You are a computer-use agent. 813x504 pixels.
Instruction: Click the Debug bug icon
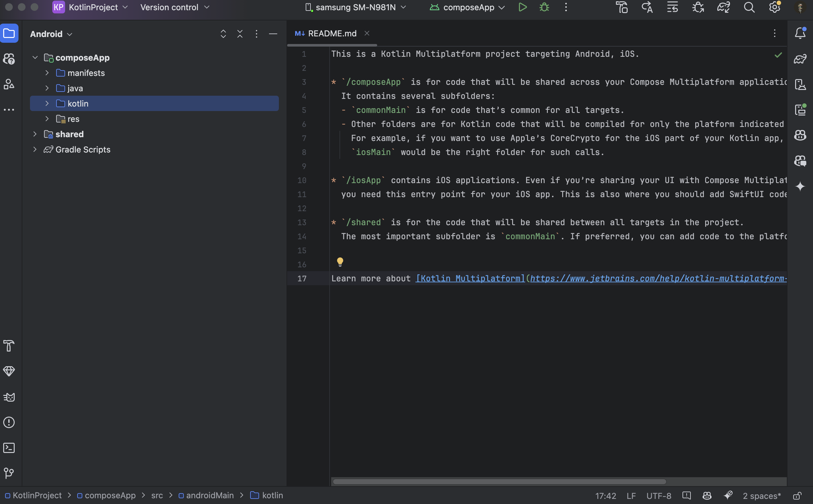point(544,7)
